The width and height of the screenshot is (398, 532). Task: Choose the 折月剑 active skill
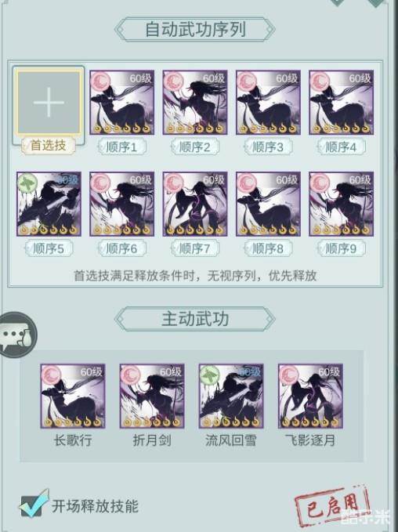(x=152, y=396)
